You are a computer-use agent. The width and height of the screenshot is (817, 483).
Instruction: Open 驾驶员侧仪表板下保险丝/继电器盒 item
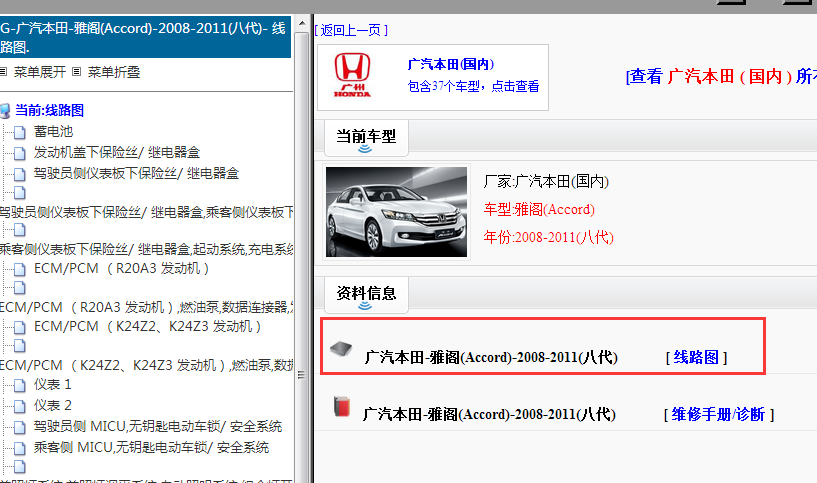pyautogui.click(x=136, y=173)
